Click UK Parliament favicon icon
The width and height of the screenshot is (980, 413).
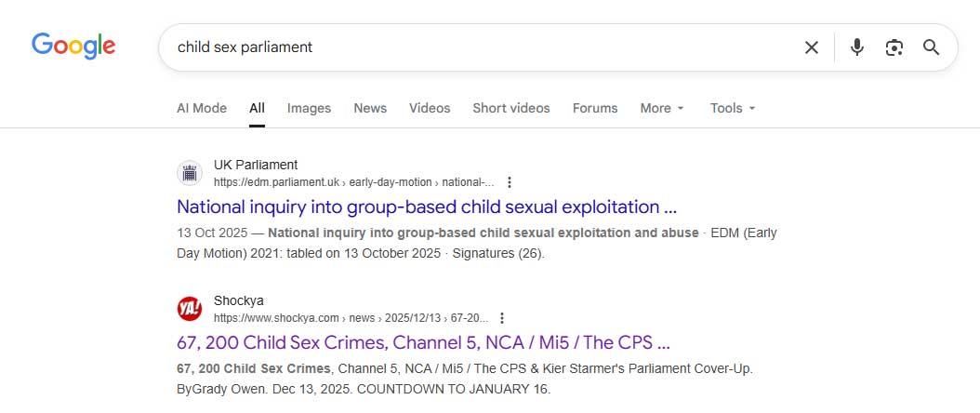point(190,173)
